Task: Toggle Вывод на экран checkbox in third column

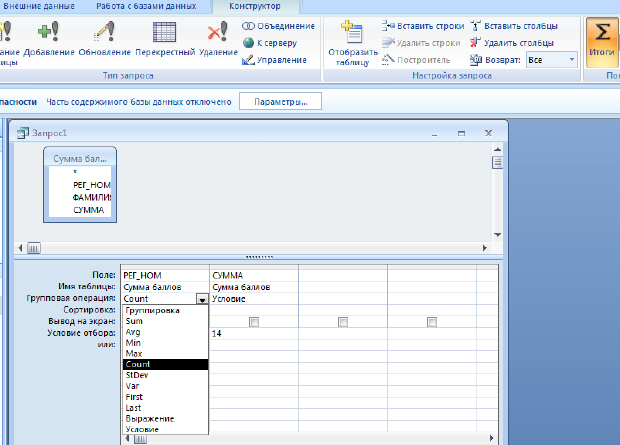Action: pyautogui.click(x=343, y=321)
